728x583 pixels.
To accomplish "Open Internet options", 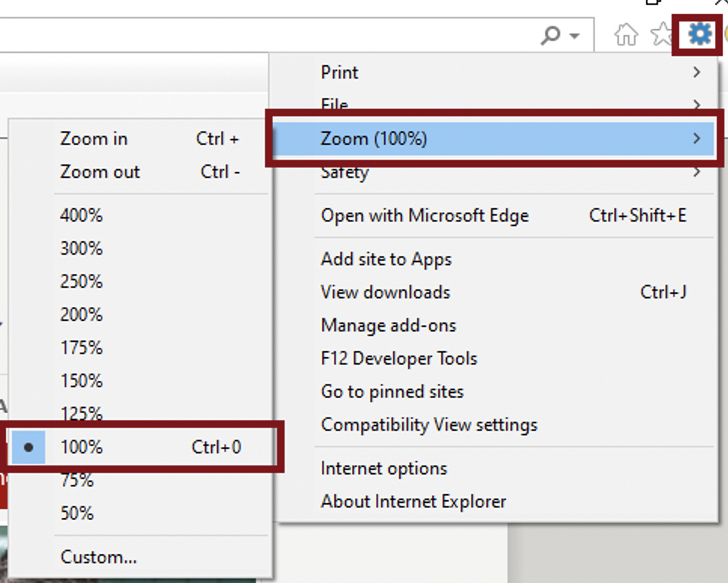I will click(x=384, y=468).
